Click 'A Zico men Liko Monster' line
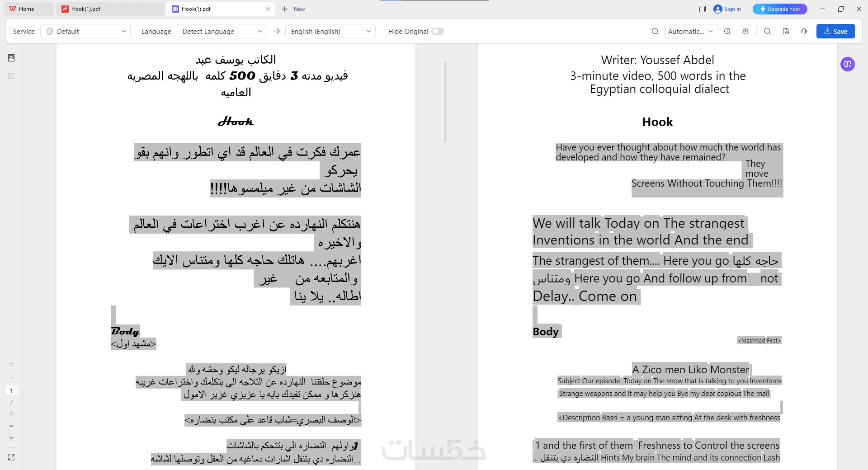 690,370
